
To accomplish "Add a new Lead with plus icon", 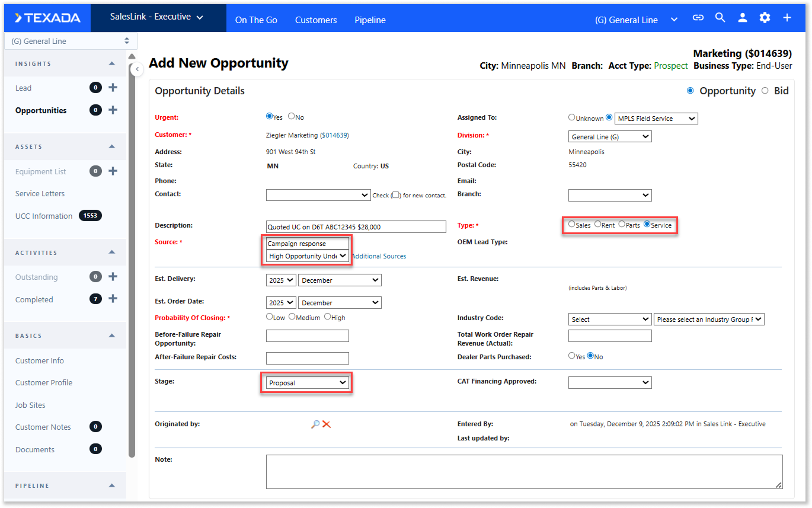I will click(x=113, y=88).
